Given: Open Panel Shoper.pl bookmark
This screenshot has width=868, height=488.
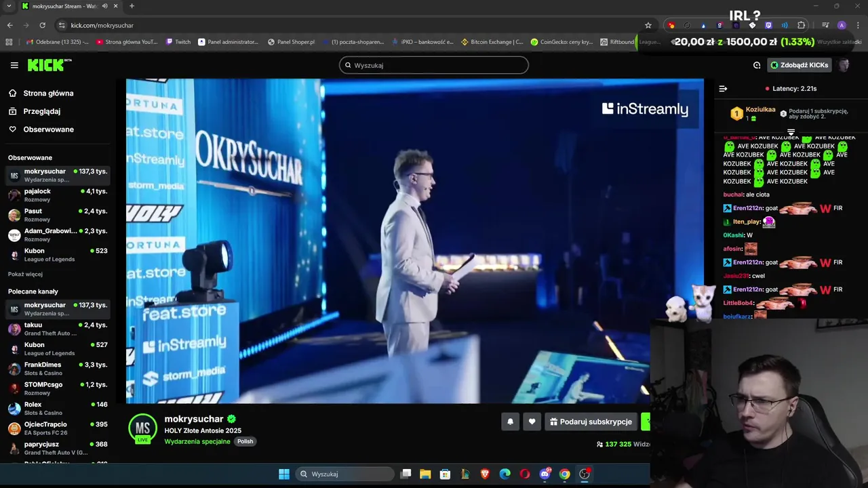Looking at the screenshot, I should click(x=292, y=41).
